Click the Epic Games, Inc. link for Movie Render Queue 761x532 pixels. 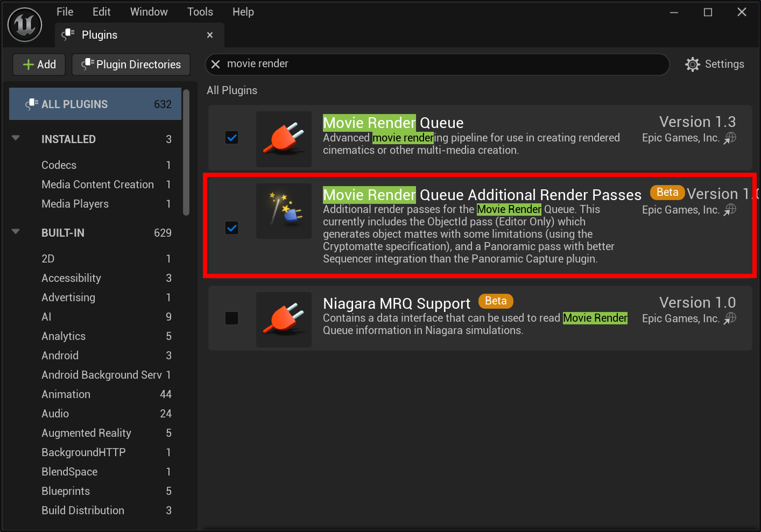click(680, 138)
